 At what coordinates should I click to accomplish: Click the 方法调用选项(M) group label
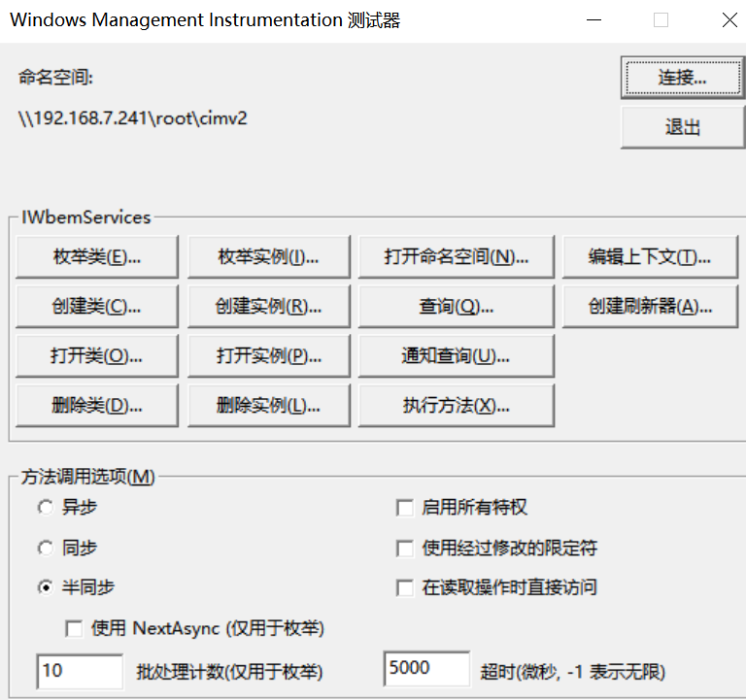click(88, 477)
